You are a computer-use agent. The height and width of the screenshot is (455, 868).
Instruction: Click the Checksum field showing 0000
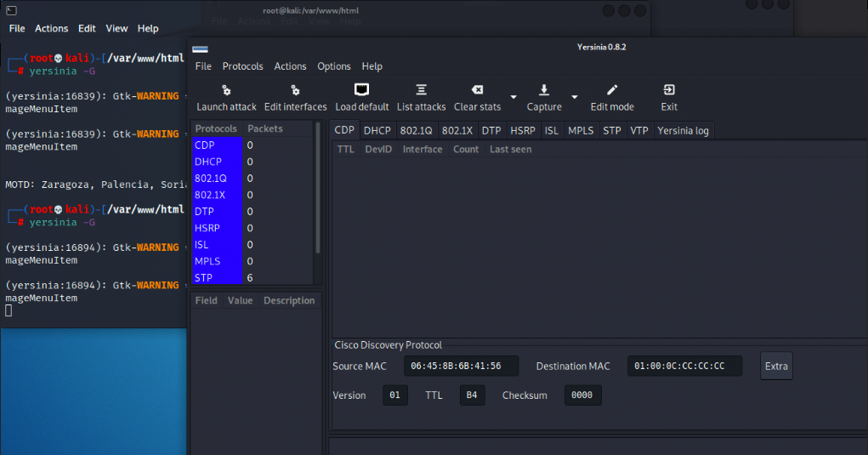[x=582, y=395]
